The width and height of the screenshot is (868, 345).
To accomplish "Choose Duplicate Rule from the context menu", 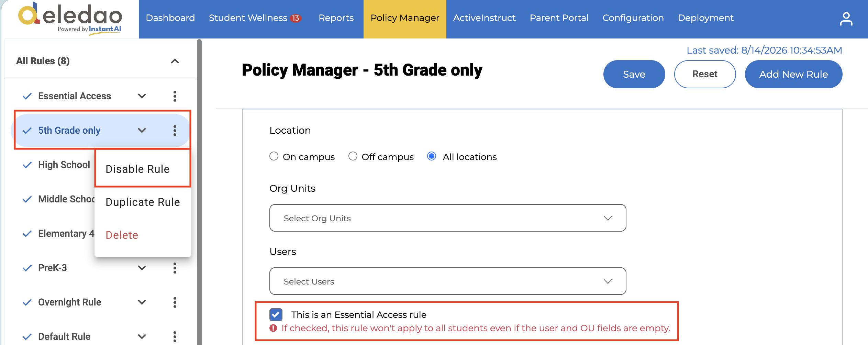I will pos(143,202).
